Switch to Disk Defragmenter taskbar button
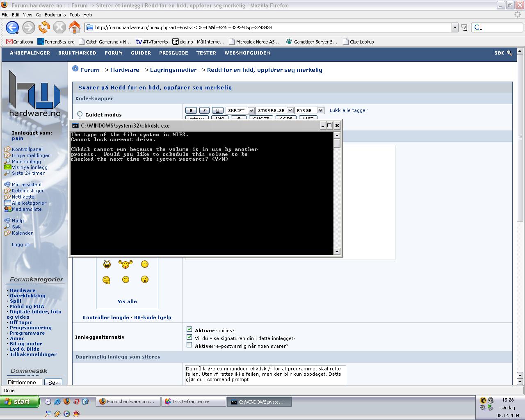This screenshot has height=420, width=525. [194, 402]
